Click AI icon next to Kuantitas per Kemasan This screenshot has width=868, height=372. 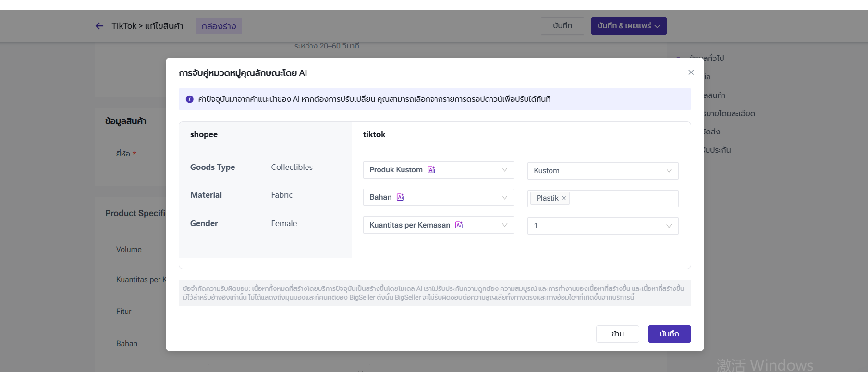pyautogui.click(x=459, y=225)
